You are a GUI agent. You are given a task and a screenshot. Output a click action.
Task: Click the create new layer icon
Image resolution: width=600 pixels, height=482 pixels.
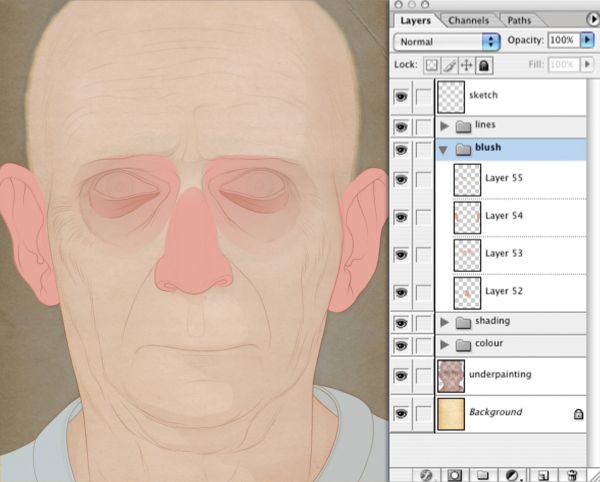(543, 475)
